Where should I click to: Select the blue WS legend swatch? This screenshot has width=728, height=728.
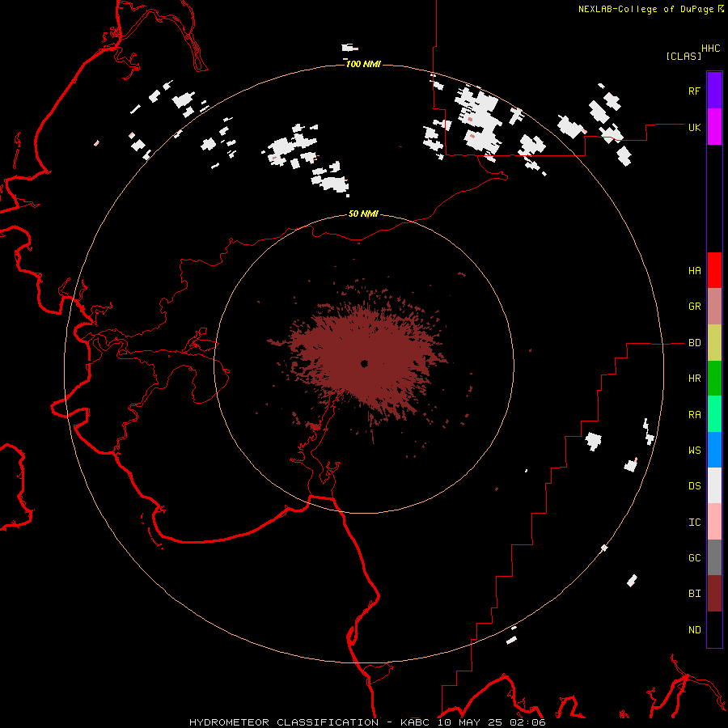click(x=714, y=450)
